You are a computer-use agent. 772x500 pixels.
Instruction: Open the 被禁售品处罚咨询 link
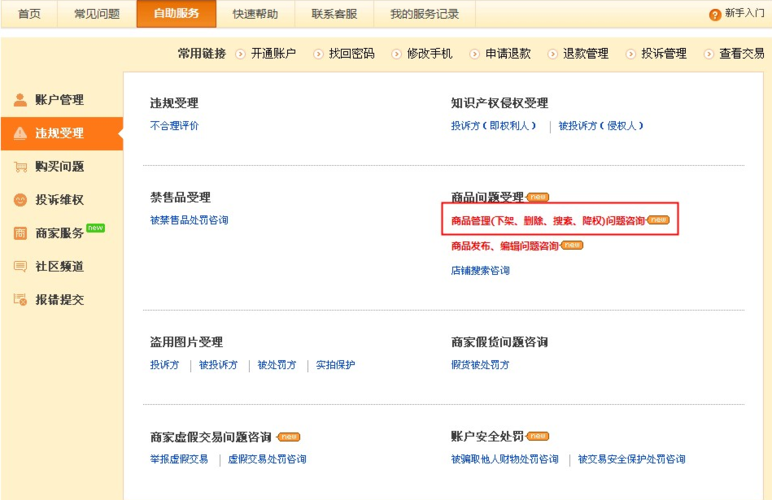click(x=189, y=220)
